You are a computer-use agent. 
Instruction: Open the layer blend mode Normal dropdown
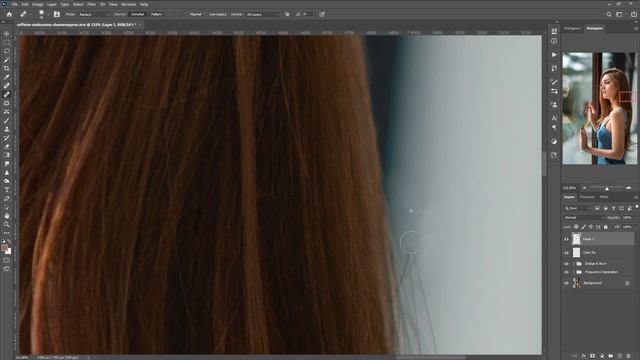[584, 218]
